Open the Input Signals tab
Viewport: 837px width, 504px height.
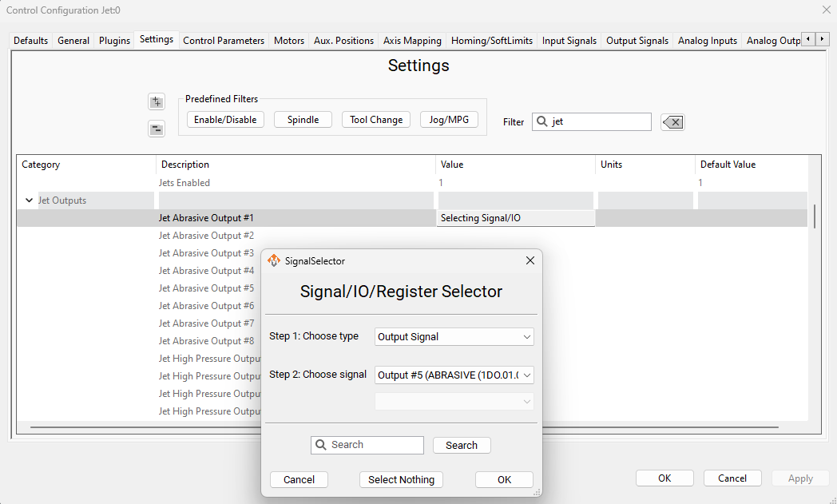pos(569,41)
